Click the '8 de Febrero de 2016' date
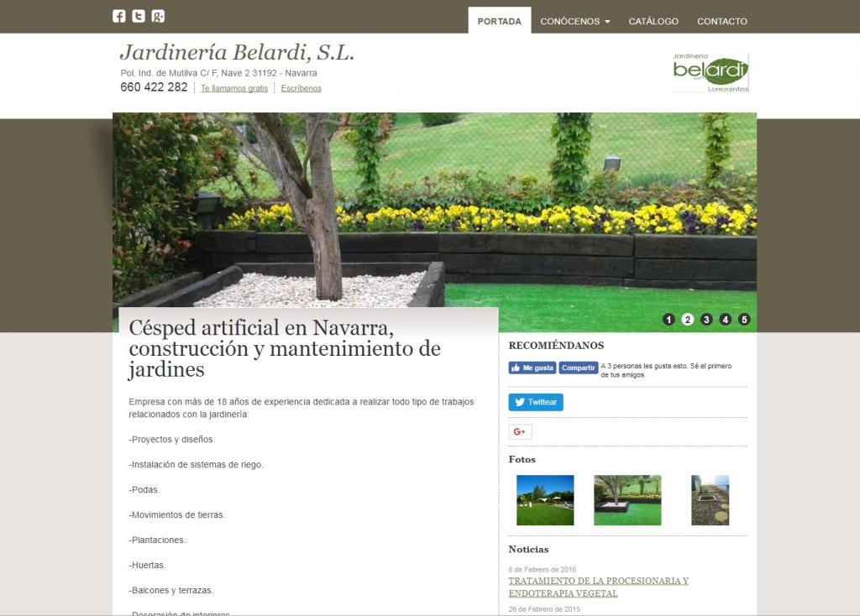Viewport: 860px width, 616px height. click(x=543, y=569)
